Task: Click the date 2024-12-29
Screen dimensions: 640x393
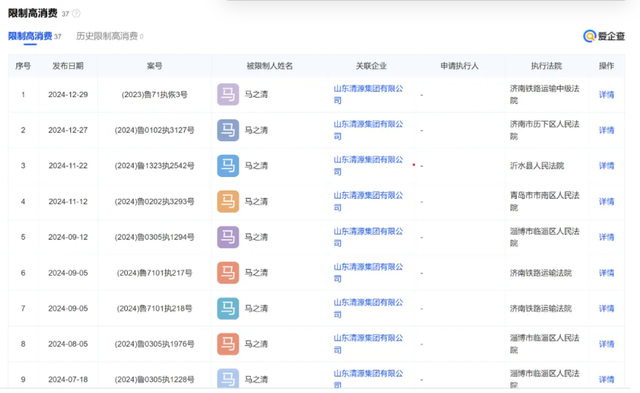Action: point(68,95)
